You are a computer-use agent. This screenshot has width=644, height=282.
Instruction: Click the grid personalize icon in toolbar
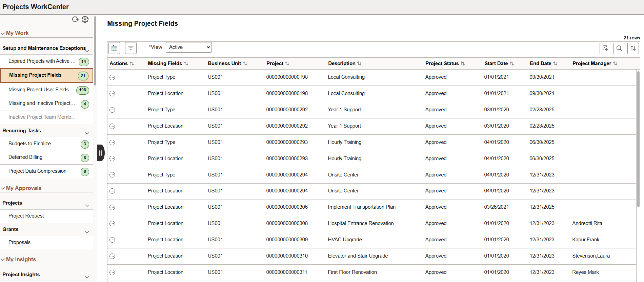click(x=114, y=48)
